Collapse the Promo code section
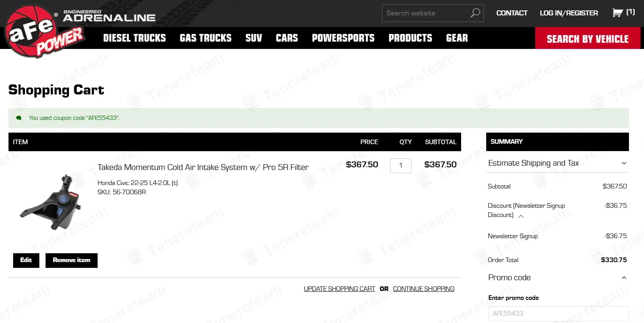Screen dimensions: 644x323 (x=624, y=278)
